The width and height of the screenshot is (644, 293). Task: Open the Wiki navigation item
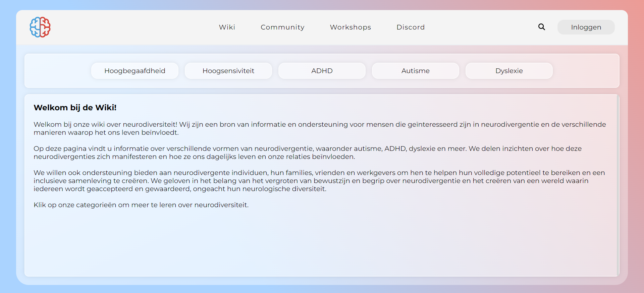227,27
